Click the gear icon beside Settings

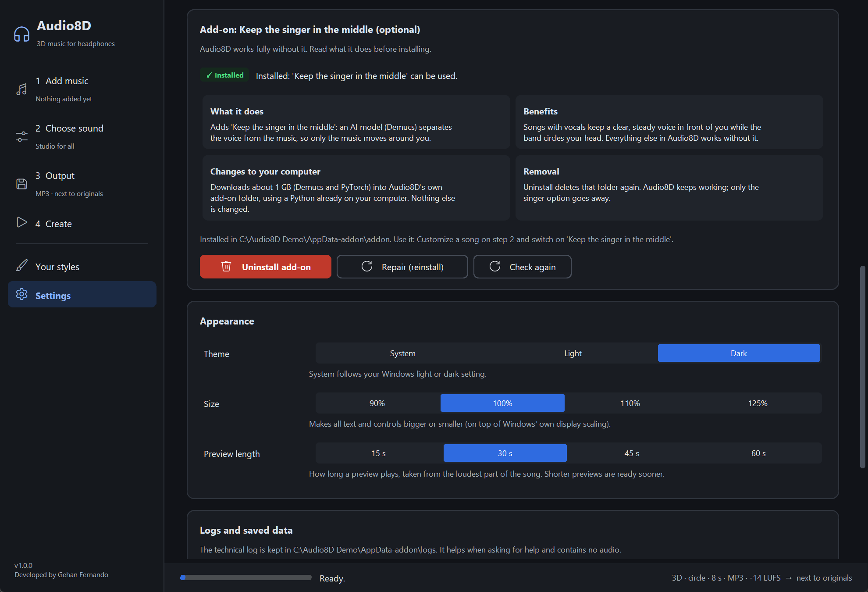click(x=21, y=294)
